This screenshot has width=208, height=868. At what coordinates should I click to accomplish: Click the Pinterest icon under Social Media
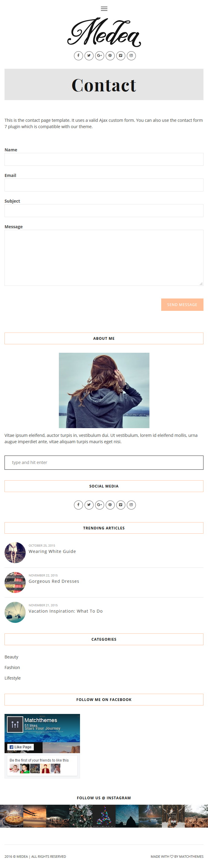pyautogui.click(x=110, y=505)
